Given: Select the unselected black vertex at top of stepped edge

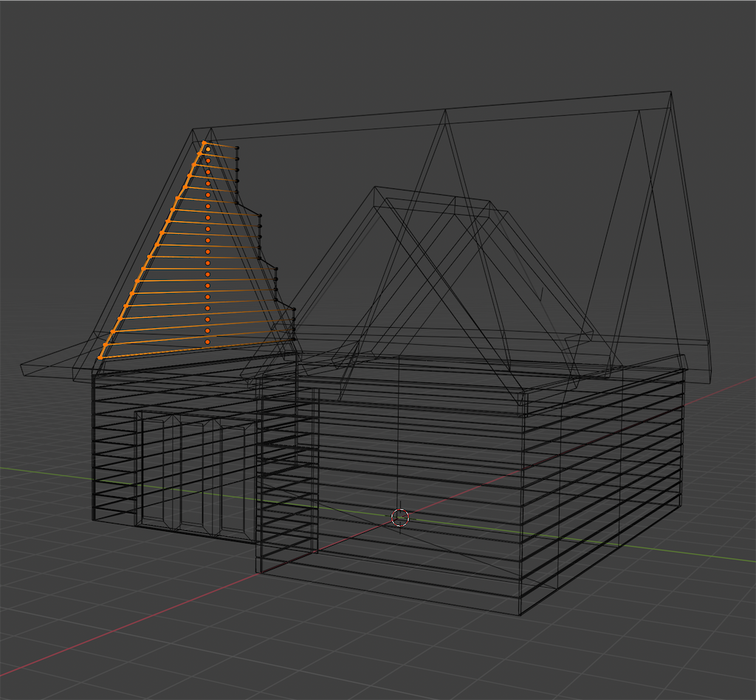Looking at the screenshot, I should 237,148.
